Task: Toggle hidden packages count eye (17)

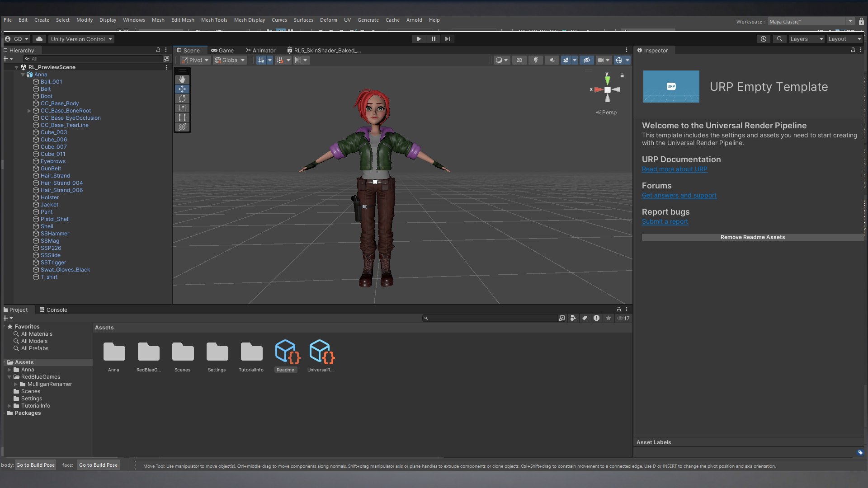Action: (623, 318)
